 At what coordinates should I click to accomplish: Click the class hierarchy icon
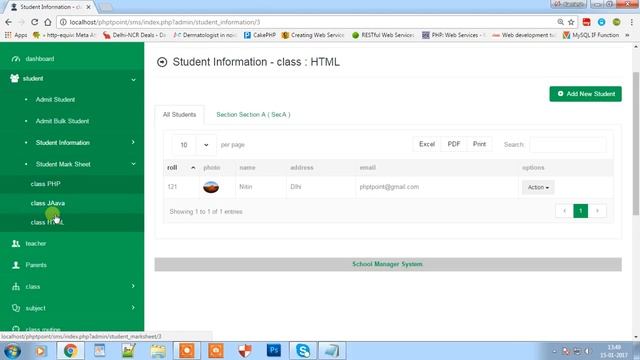[x=16, y=287]
